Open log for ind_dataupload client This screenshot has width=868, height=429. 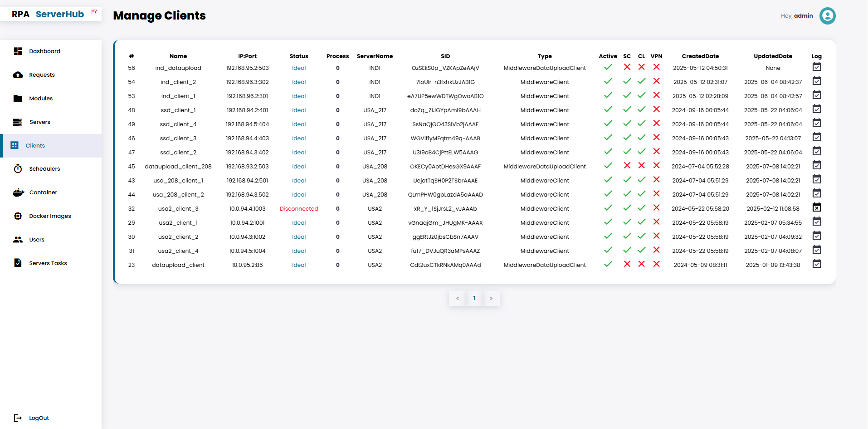pos(816,67)
